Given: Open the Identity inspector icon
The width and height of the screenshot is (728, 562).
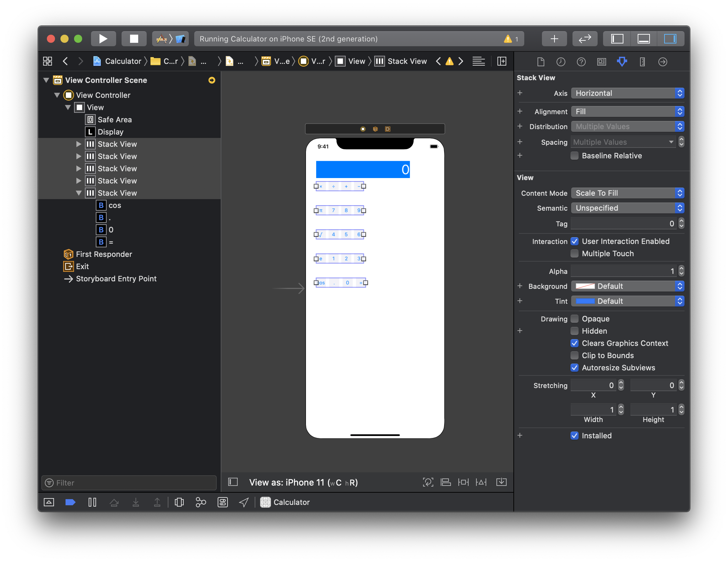Looking at the screenshot, I should tap(601, 62).
